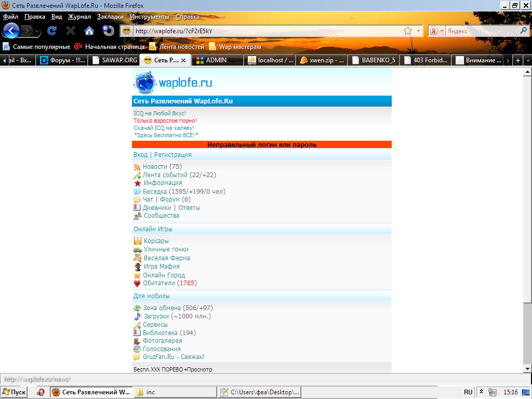Click the pause/power icon beside Home
The image size is (532, 399).
point(108,31)
